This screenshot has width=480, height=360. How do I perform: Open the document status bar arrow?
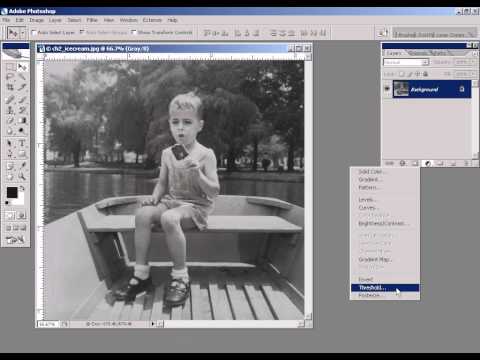click(x=153, y=323)
